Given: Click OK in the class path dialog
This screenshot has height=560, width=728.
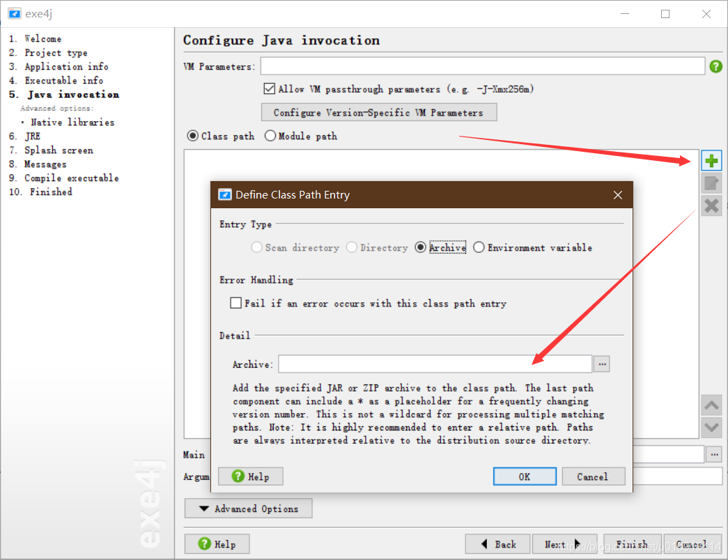Looking at the screenshot, I should (x=525, y=476).
